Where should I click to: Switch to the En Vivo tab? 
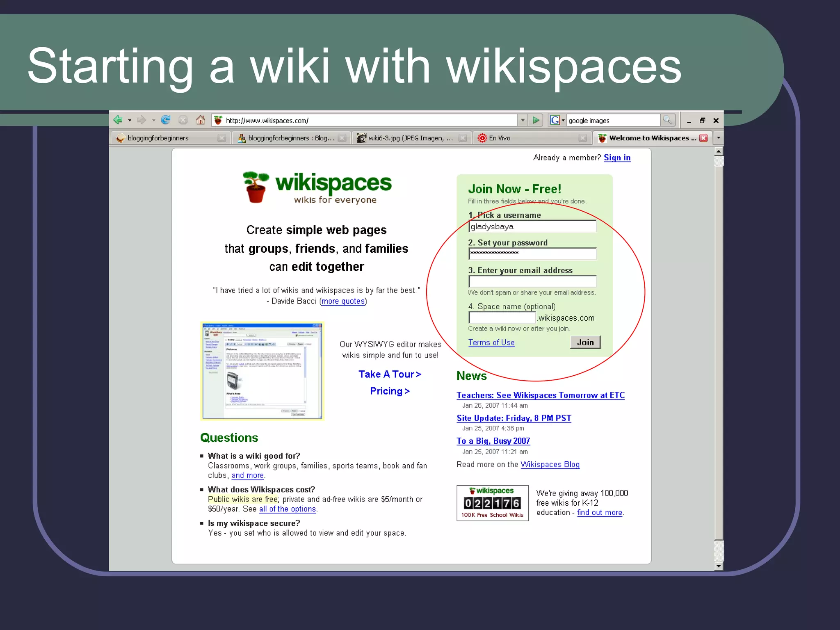tap(500, 138)
